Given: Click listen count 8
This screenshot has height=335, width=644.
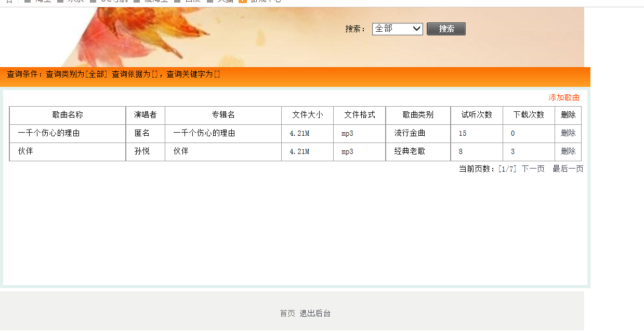Looking at the screenshot, I should pos(461,152).
